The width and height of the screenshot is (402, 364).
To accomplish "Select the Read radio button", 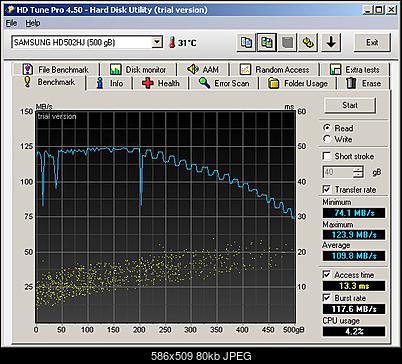I will (x=327, y=128).
